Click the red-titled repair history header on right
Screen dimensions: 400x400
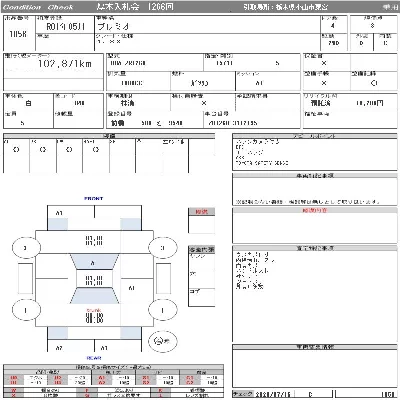(x=315, y=210)
